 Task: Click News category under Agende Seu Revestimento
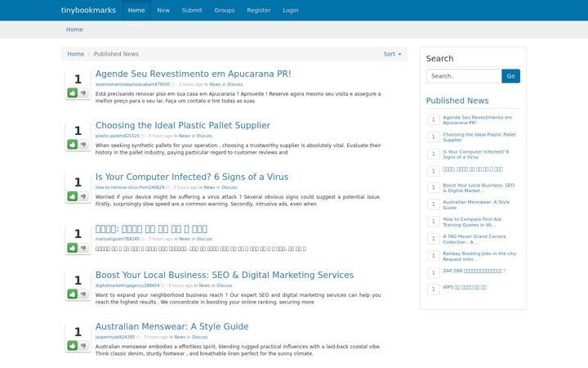215,84
